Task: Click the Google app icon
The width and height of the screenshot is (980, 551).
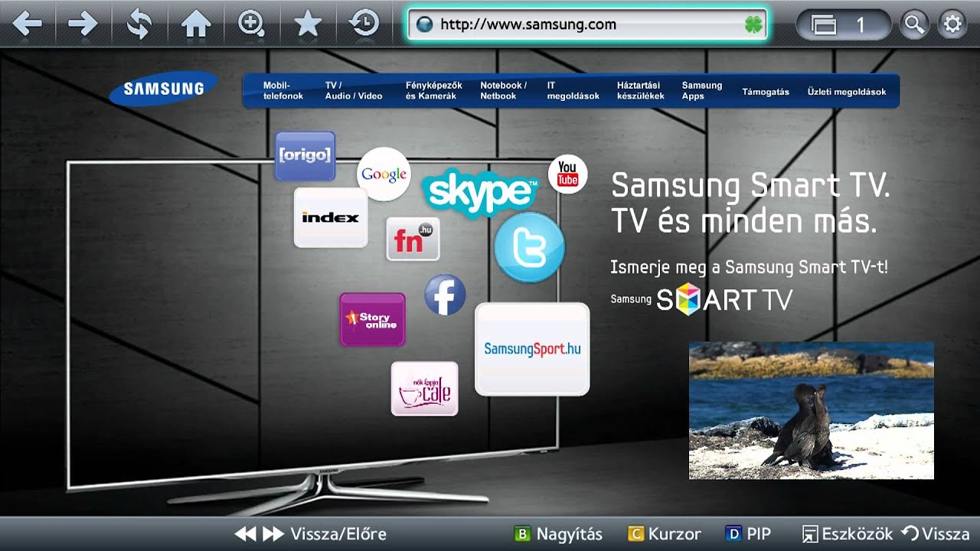Action: pos(384,174)
